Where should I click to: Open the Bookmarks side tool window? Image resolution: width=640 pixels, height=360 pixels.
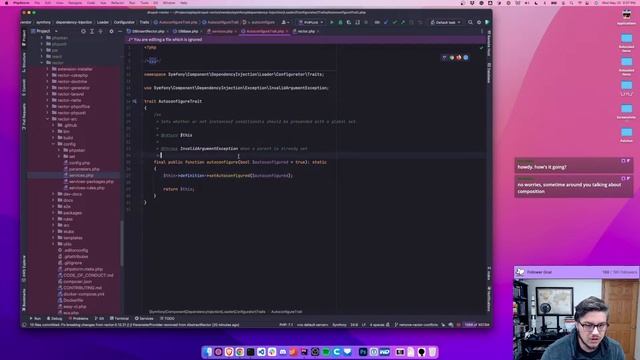coord(24,300)
